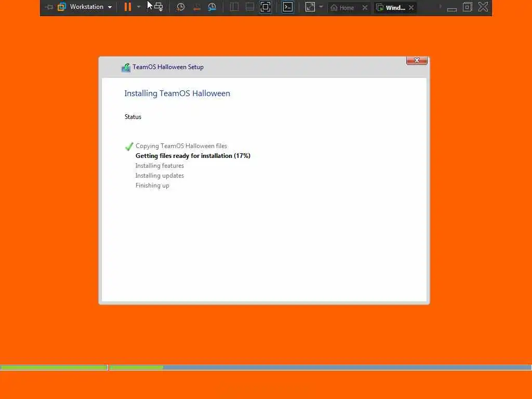Select the Wind... VM tab
Image resolution: width=532 pixels, height=399 pixels.
(391, 7)
